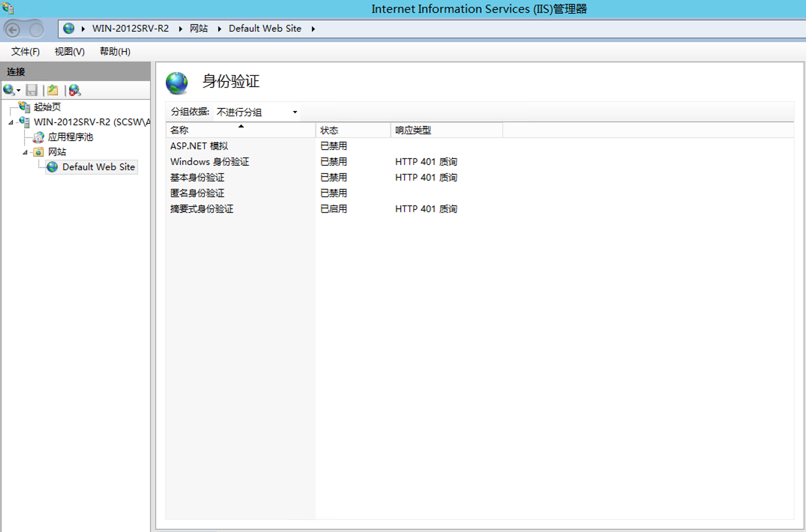Collapse the 网站 sites folder node
This screenshot has height=532, width=806.
pos(25,152)
